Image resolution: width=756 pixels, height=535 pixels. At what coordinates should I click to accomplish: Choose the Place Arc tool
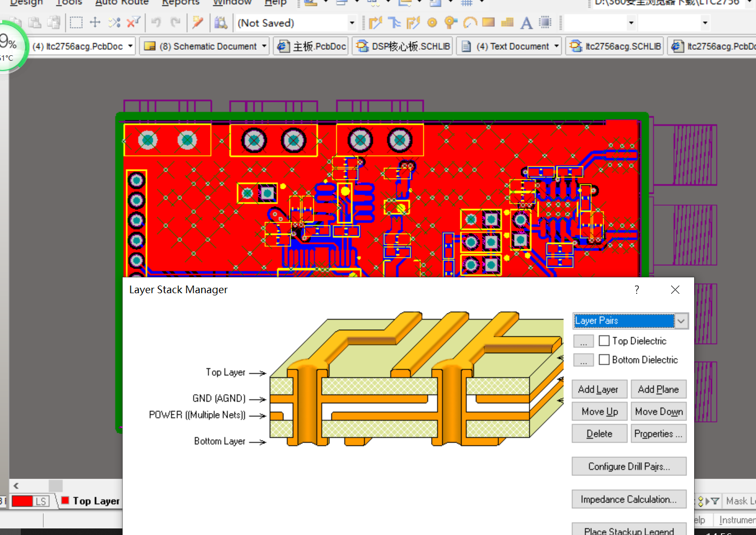pos(470,23)
